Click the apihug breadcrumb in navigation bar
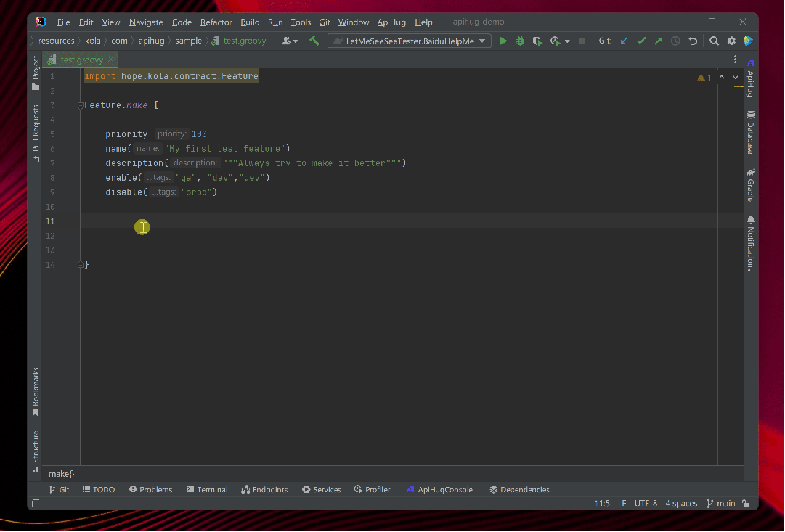Viewport: 785px width, 532px height. [151, 41]
